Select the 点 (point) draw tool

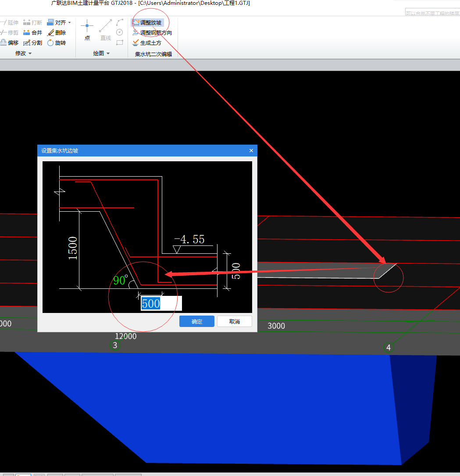click(x=87, y=30)
